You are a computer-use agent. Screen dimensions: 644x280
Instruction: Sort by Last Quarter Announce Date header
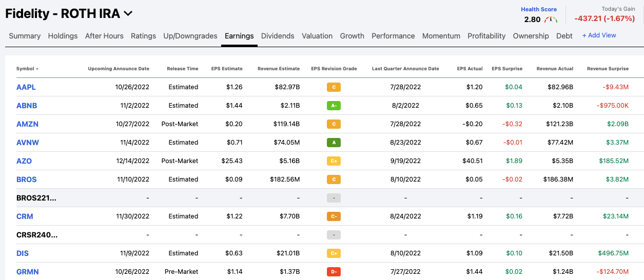405,69
